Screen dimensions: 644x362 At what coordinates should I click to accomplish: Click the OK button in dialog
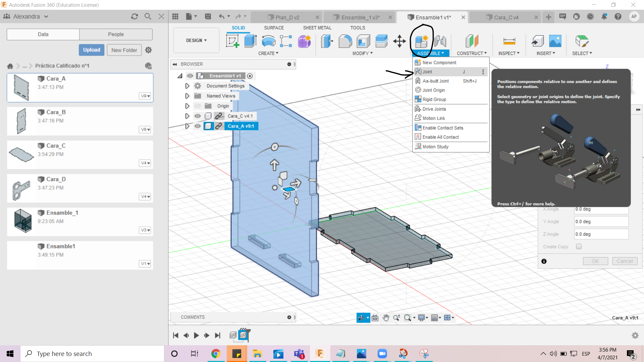(x=595, y=261)
